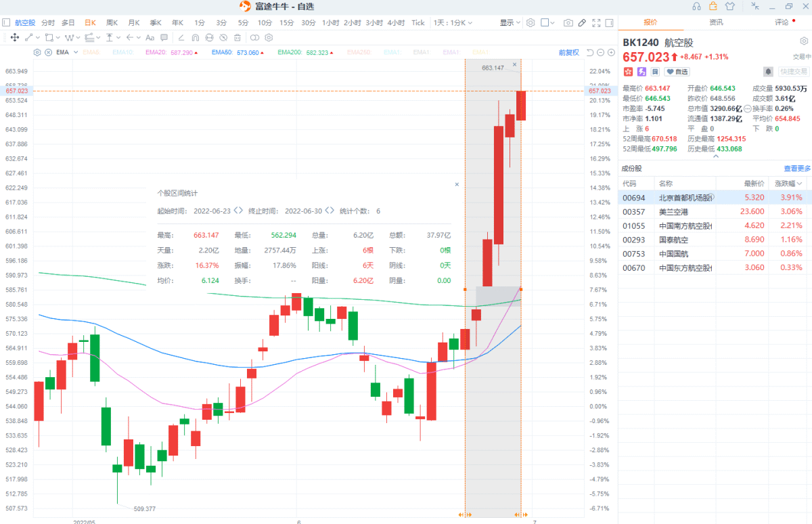This screenshot has height=524, width=812.
Task: Select the wave pattern drawing tool
Action: pyautogui.click(x=69, y=37)
